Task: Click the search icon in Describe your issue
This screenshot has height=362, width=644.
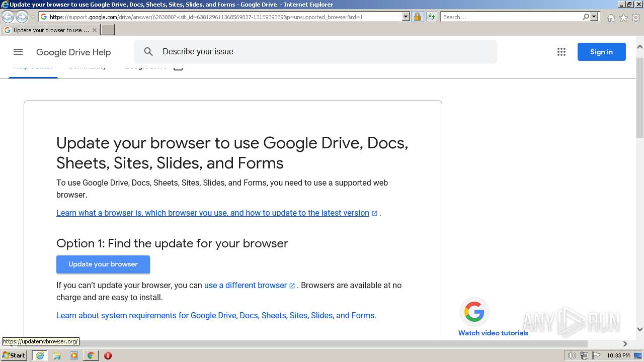Action: tap(148, 51)
